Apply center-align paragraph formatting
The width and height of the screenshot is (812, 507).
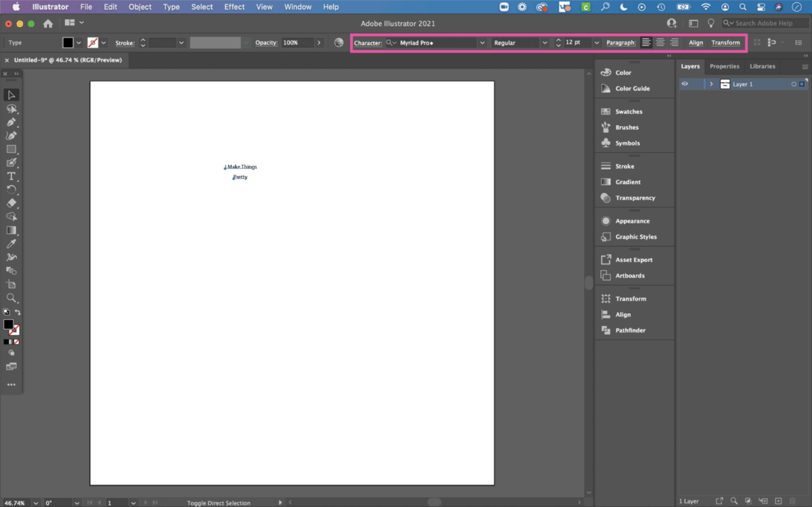click(x=659, y=42)
